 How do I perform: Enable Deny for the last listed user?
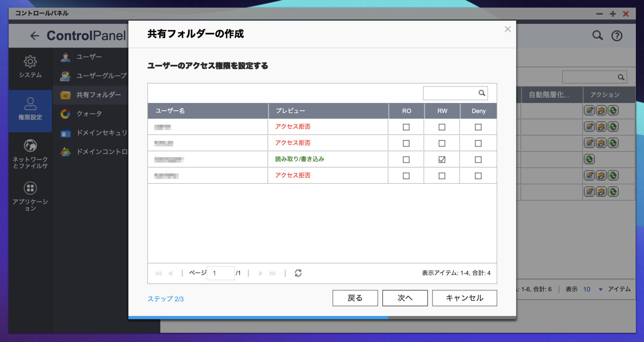(x=478, y=176)
